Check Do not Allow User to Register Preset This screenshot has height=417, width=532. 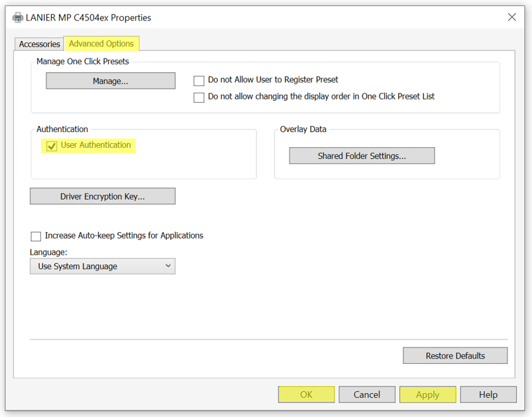(x=199, y=80)
